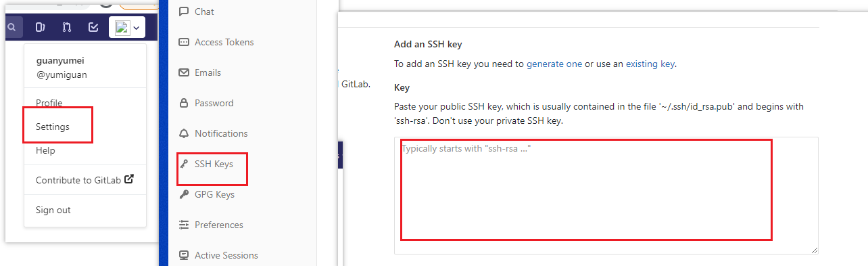The image size is (868, 266).
Task: Click Sign out
Action: pos(53,210)
